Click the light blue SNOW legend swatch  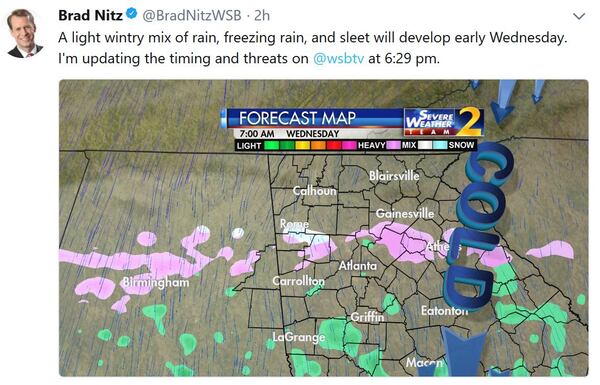click(440, 145)
